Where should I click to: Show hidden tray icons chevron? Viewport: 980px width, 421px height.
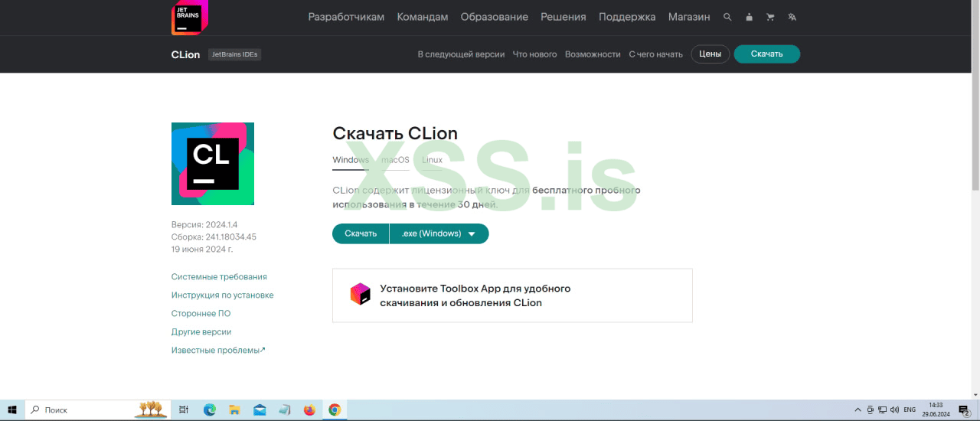[x=858, y=410]
